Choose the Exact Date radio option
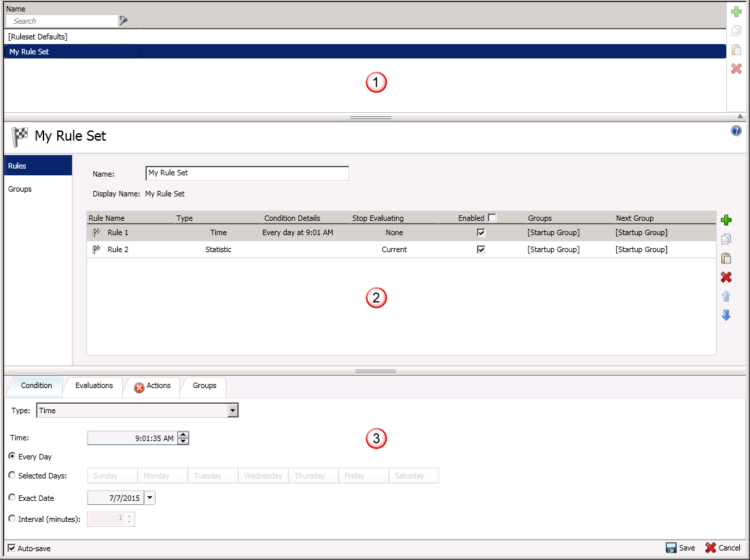This screenshot has width=750, height=560. tap(12, 497)
